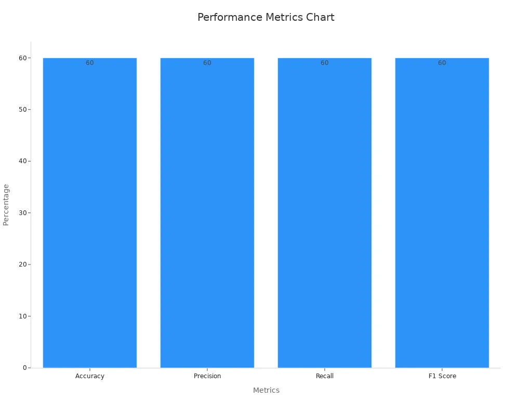Click the Accuracy x-axis label

click(90, 376)
